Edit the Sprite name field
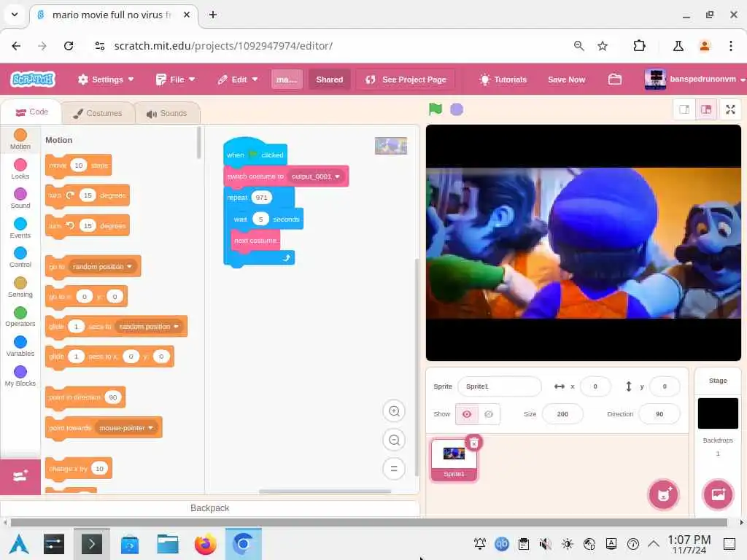The image size is (747, 560). coord(499,386)
